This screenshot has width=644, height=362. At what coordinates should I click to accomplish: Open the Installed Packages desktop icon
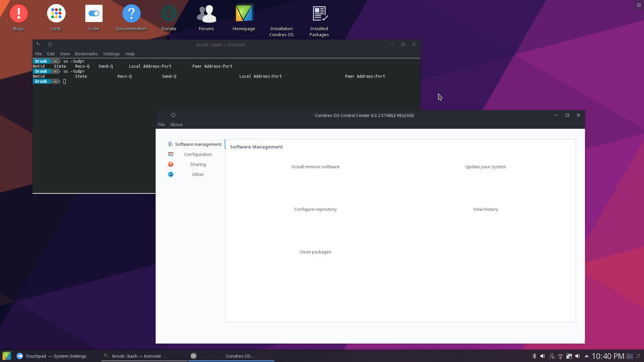click(x=319, y=21)
